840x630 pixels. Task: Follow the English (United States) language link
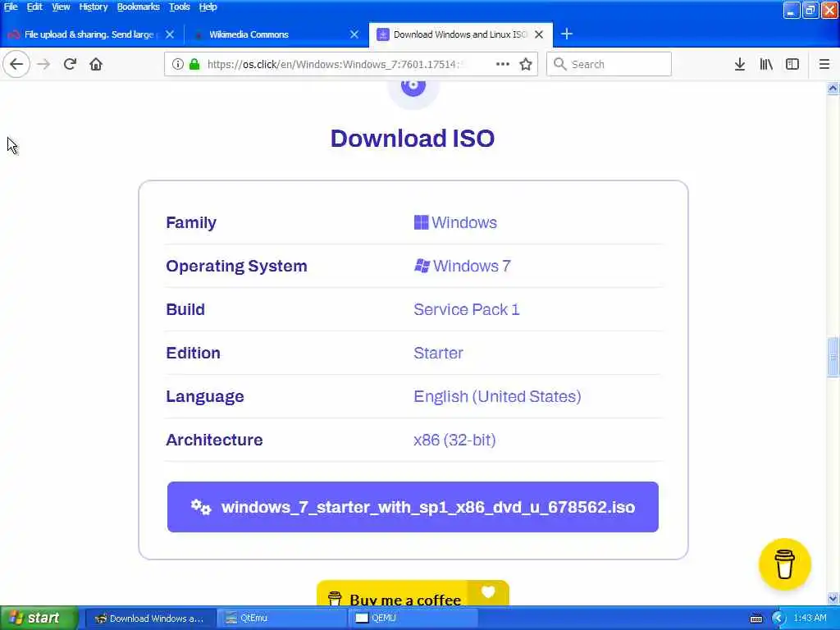497,396
